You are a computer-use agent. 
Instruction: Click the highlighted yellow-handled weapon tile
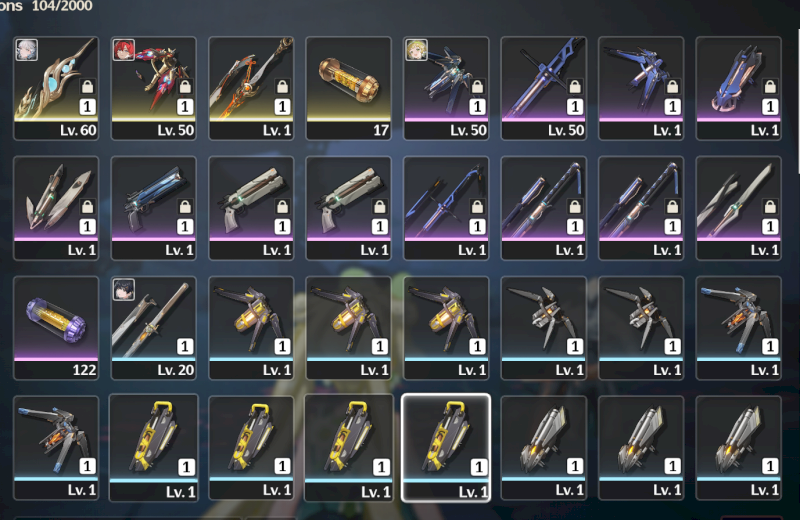[x=446, y=448]
